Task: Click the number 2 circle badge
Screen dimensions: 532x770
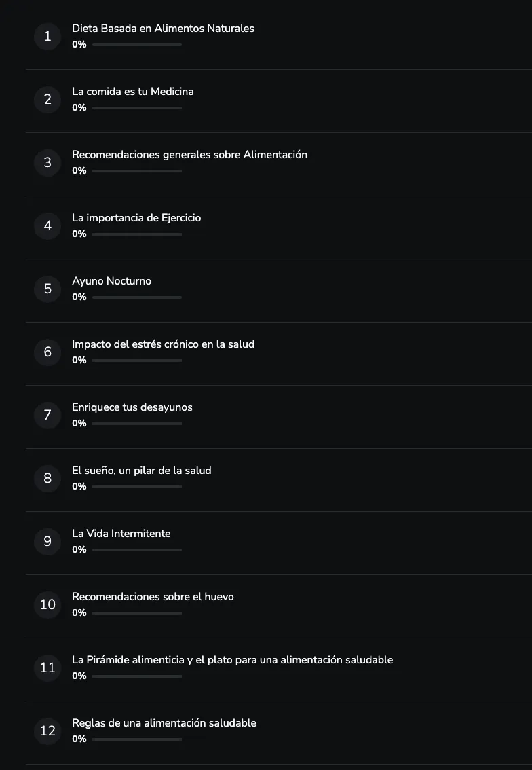Action: [47, 100]
